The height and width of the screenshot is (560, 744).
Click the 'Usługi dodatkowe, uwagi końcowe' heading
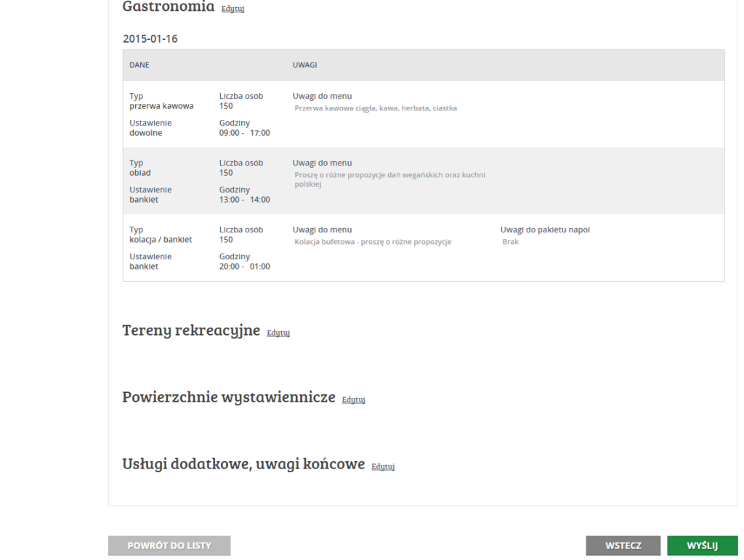[x=243, y=463]
